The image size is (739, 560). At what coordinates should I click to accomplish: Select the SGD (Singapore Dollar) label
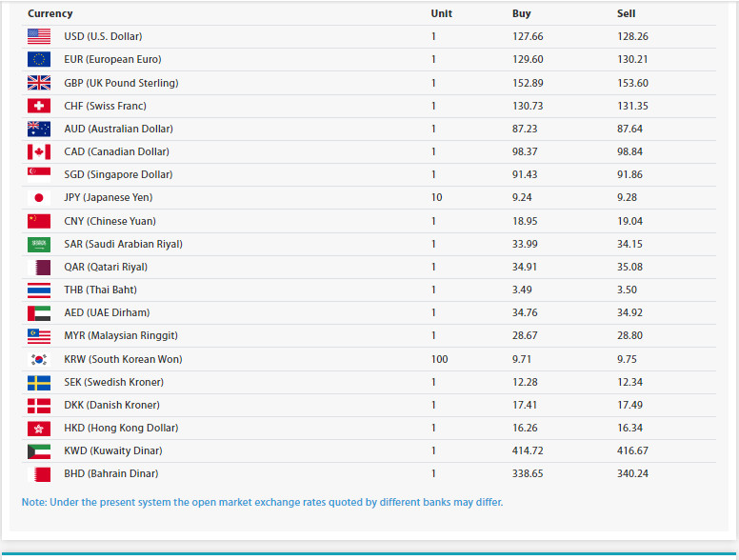118,174
